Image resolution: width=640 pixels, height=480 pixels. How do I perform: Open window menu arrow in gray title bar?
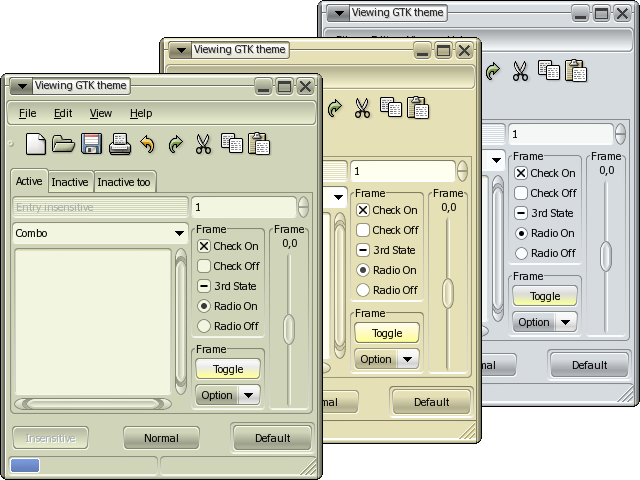pos(339,13)
